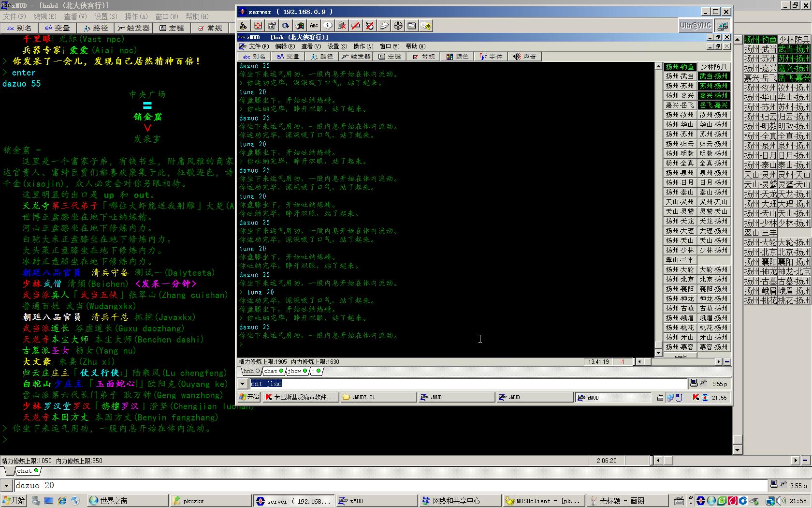The image size is (812, 508).
Task: Open 设置(S) menu in VNC zMUD window
Action: click(337, 46)
